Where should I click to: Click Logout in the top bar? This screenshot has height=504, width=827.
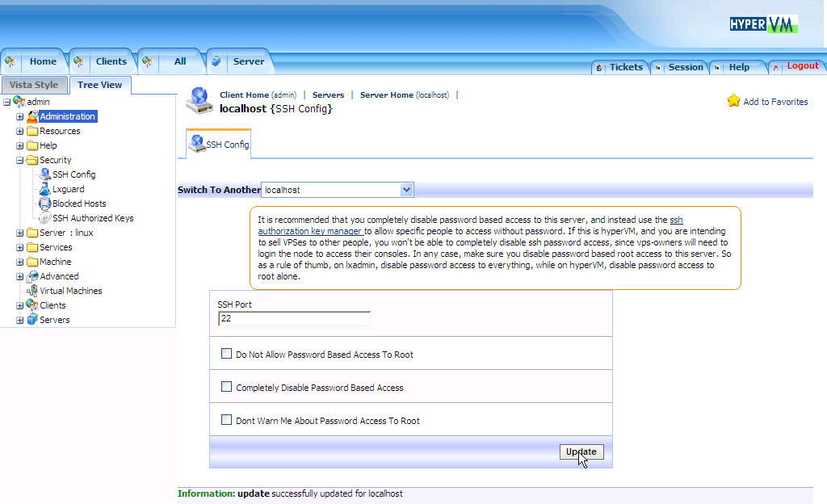point(802,66)
